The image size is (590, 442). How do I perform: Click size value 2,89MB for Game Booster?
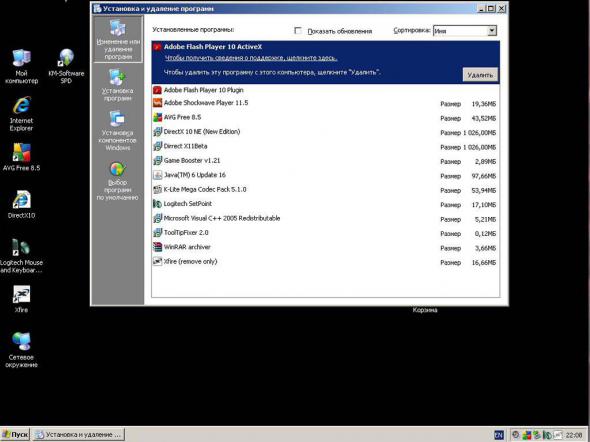tap(485, 162)
